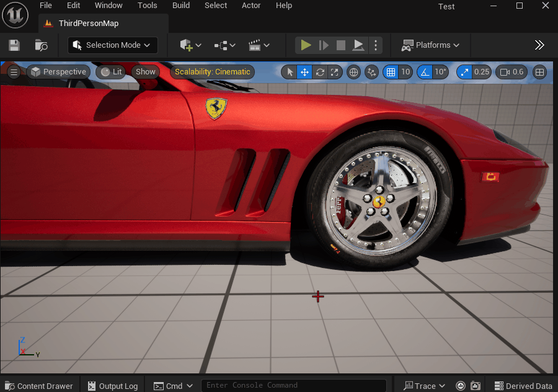Screen dimensions: 558x392
Task: Click the Eject from player button
Action: [x=358, y=45]
